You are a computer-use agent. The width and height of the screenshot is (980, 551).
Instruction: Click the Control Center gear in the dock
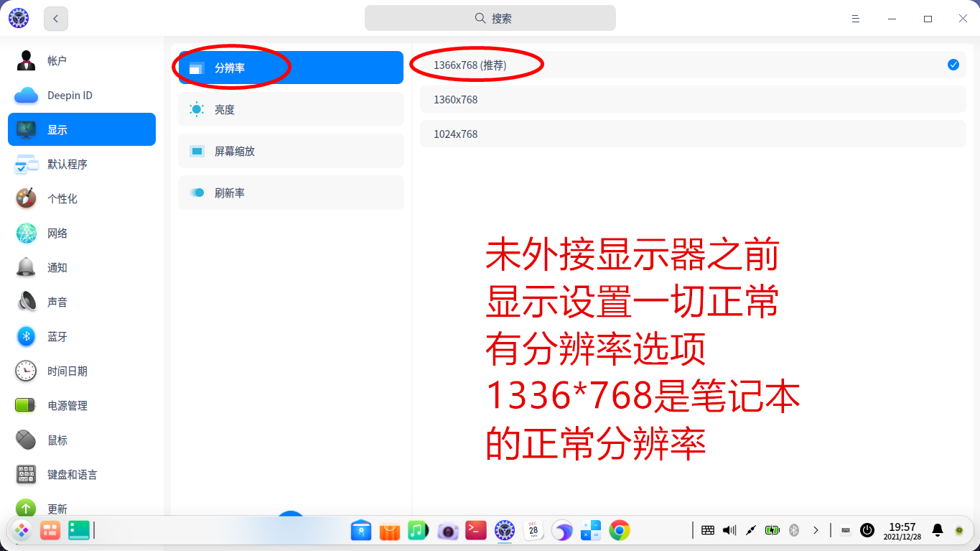505,531
